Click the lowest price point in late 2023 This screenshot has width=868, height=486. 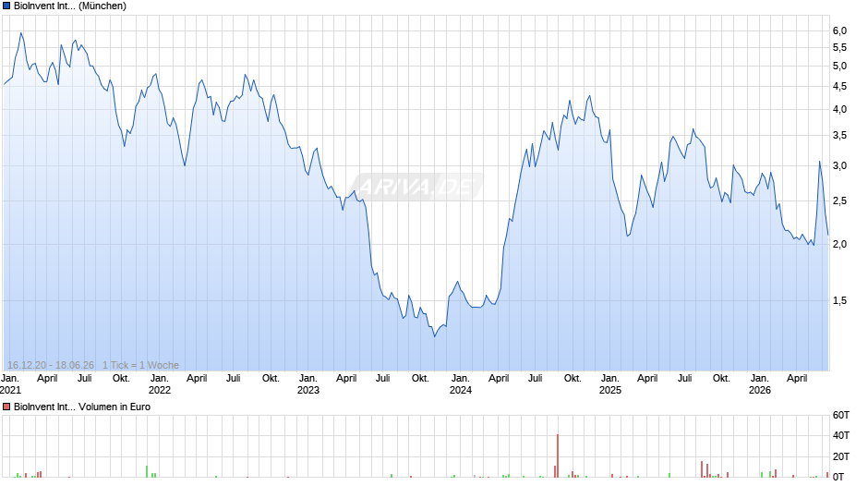[435, 335]
